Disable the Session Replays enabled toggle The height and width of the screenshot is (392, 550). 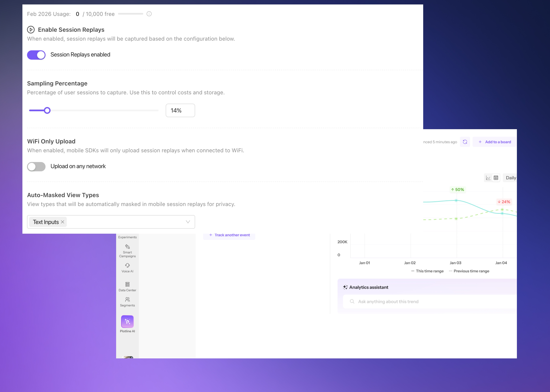pos(36,55)
